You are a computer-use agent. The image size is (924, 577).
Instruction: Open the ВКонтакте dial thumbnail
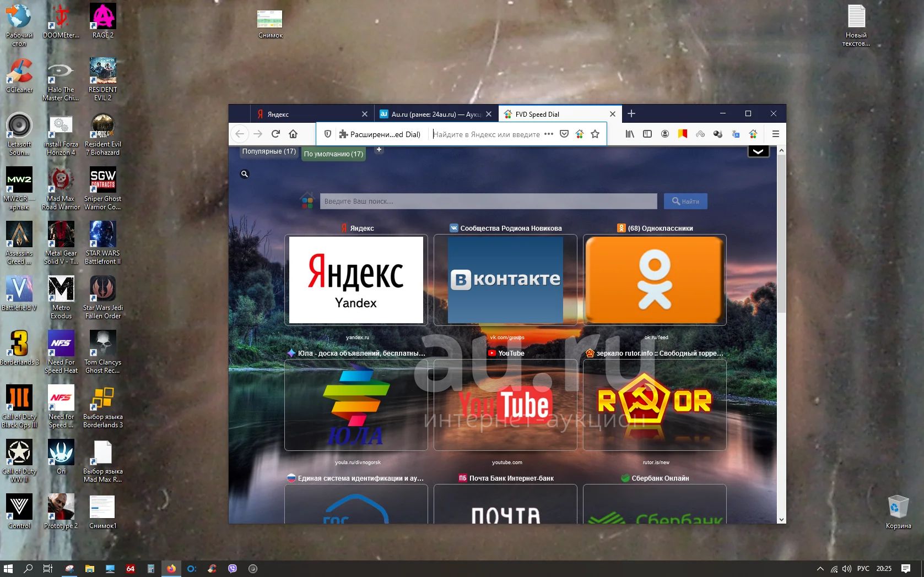[x=505, y=280]
